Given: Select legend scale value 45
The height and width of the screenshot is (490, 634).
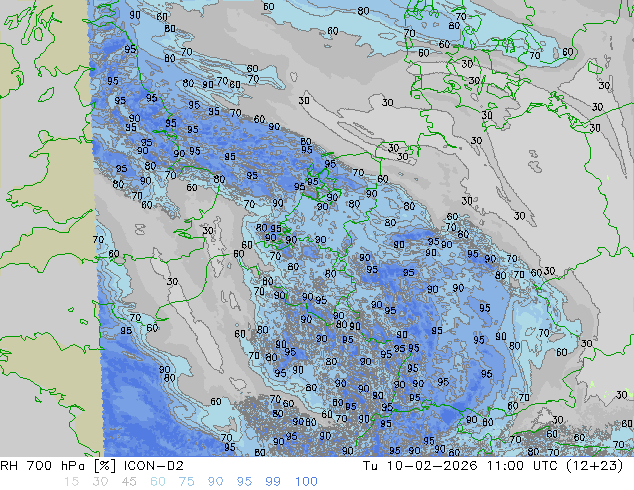Looking at the screenshot, I should click(x=129, y=482).
